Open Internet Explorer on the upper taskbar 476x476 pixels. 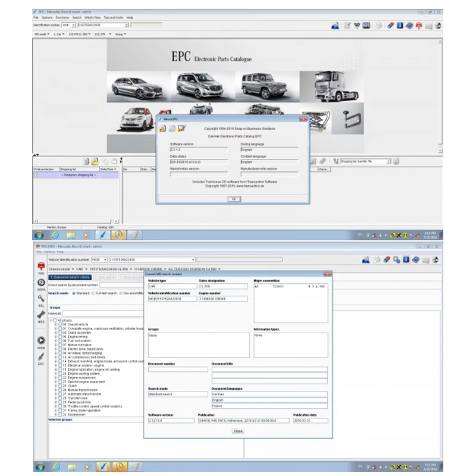[x=55, y=235]
